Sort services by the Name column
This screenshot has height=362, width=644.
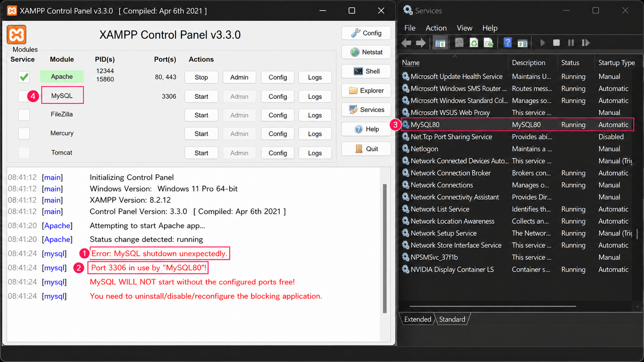coord(454,63)
